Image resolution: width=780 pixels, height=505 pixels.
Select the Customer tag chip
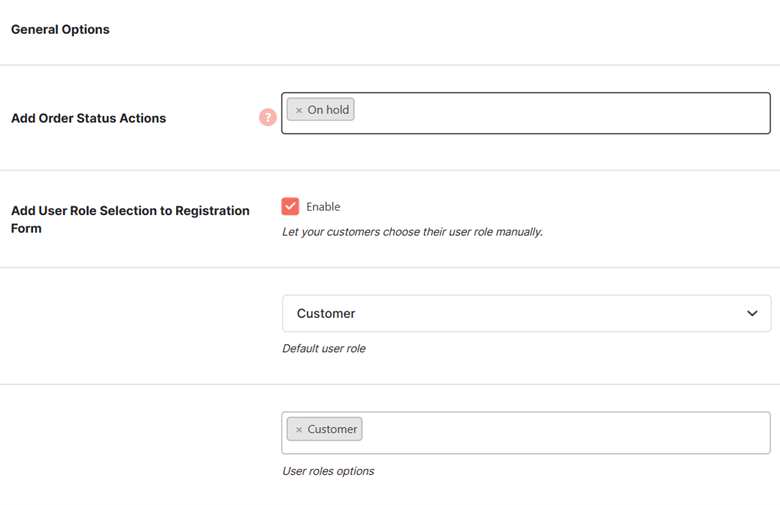click(325, 429)
